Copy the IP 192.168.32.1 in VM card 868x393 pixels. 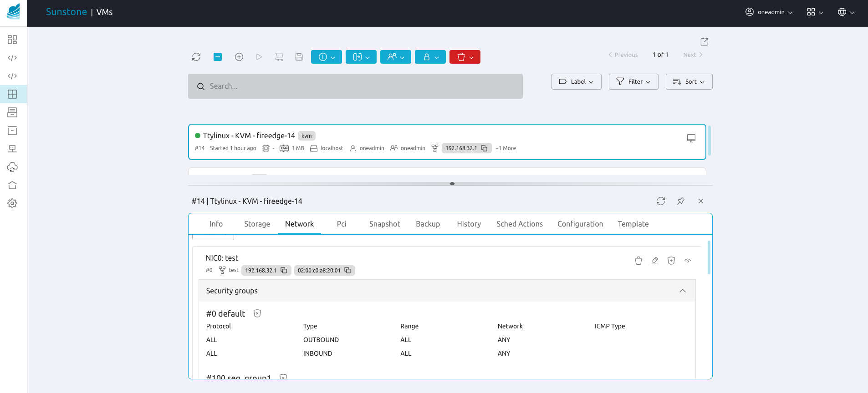click(484, 148)
